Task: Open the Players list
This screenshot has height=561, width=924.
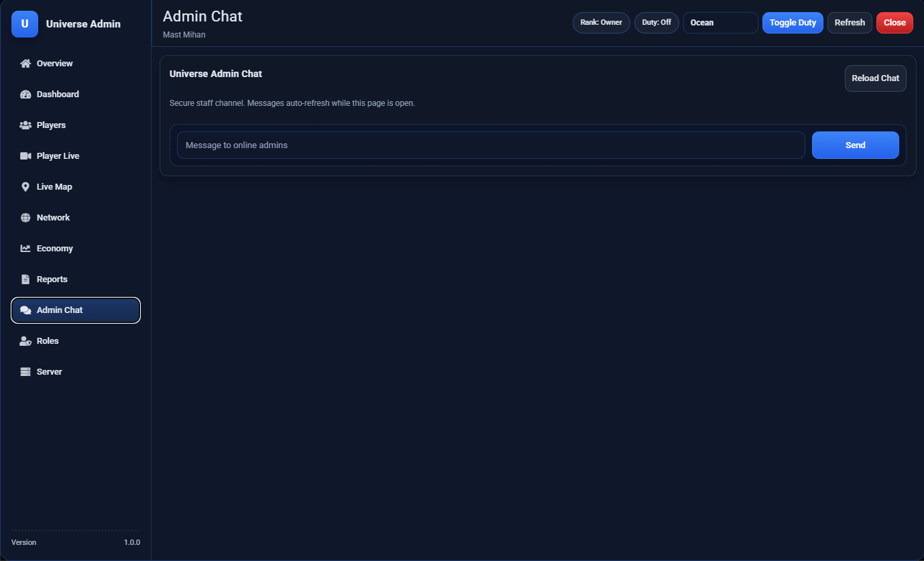Action: 76,125
